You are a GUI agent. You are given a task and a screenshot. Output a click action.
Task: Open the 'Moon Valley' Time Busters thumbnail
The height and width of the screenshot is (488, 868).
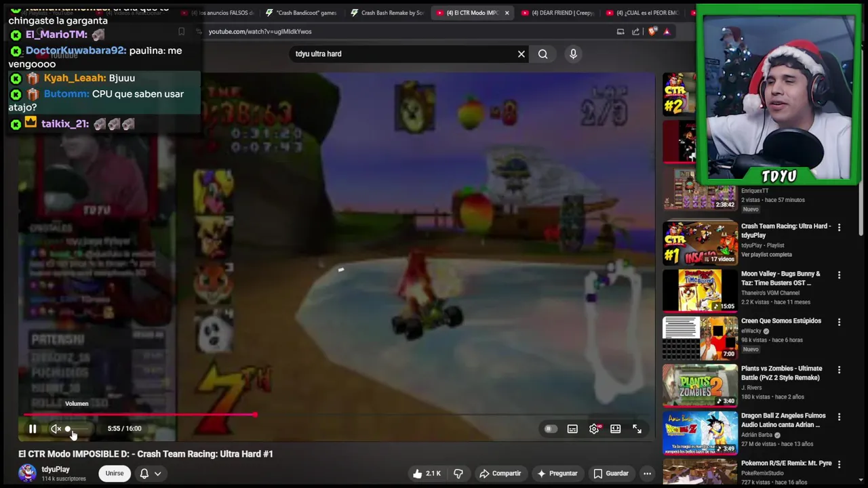(700, 290)
